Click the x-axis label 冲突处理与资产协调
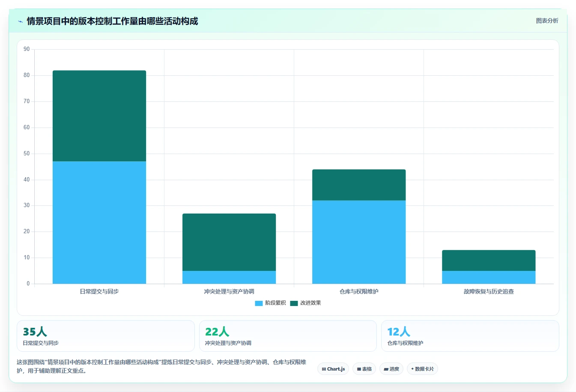Image resolution: width=576 pixels, height=392 pixels. tap(229, 291)
